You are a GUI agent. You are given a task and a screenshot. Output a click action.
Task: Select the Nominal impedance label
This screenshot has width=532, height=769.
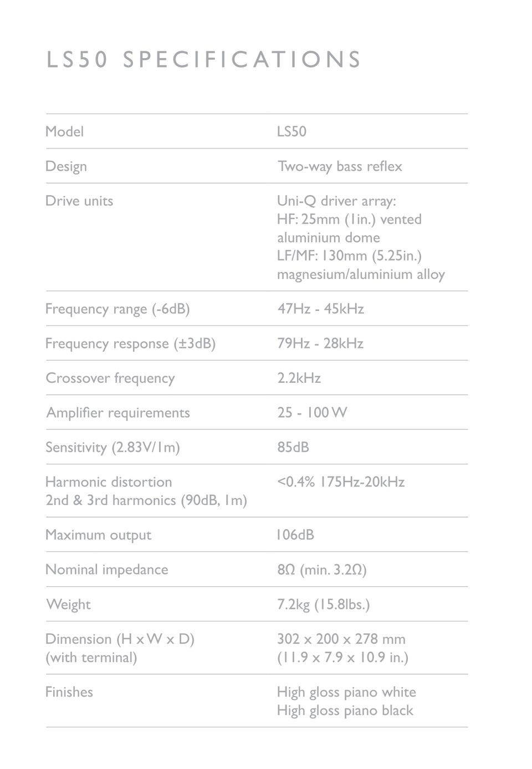106,570
